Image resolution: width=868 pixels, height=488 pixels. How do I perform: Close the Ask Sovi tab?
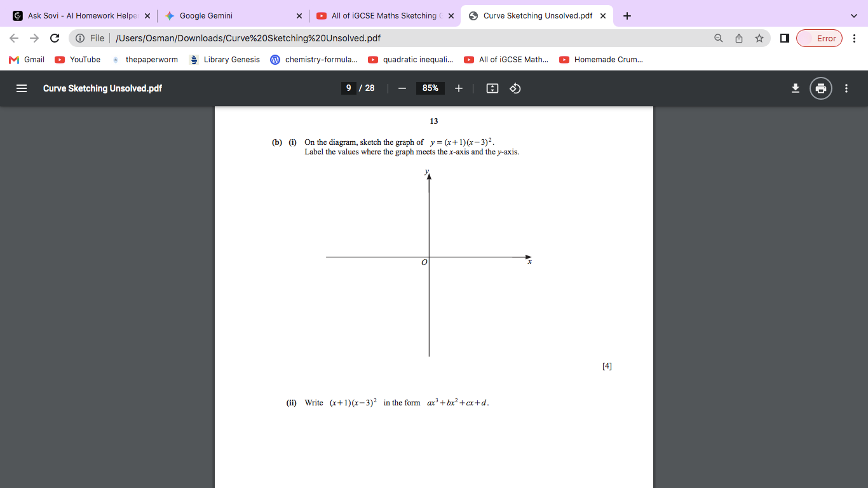pyautogui.click(x=147, y=16)
